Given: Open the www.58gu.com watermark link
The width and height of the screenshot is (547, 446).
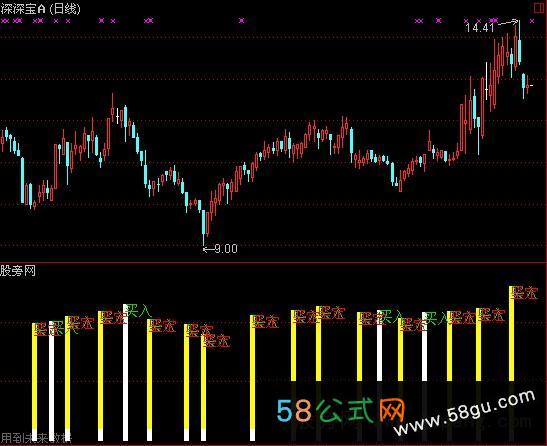Looking at the screenshot, I should pyautogui.click(x=465, y=412).
